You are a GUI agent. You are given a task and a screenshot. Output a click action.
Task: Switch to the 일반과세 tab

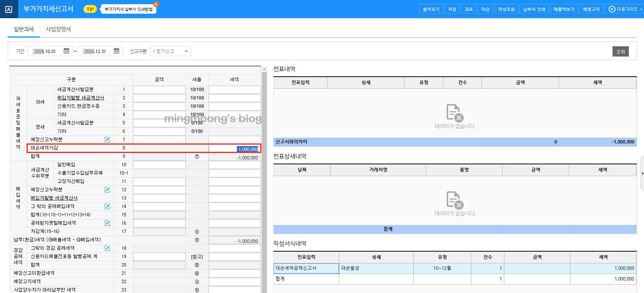tap(24, 29)
